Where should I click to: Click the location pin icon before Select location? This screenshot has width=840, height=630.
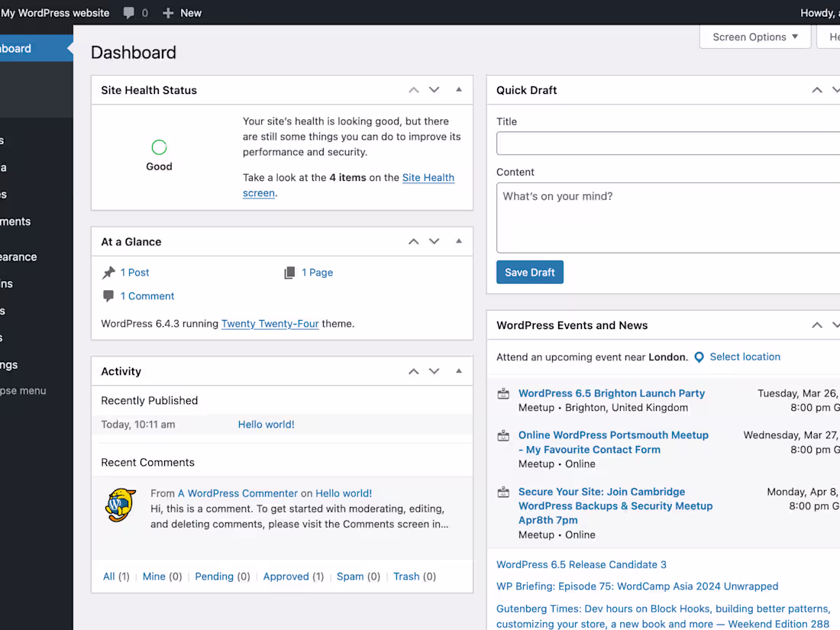(x=699, y=357)
